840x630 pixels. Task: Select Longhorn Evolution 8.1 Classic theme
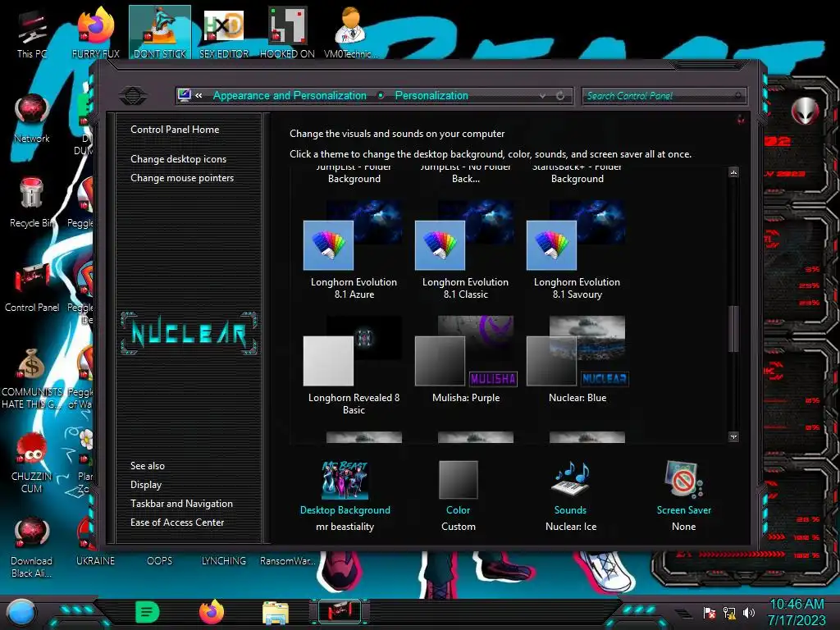pyautogui.click(x=465, y=249)
